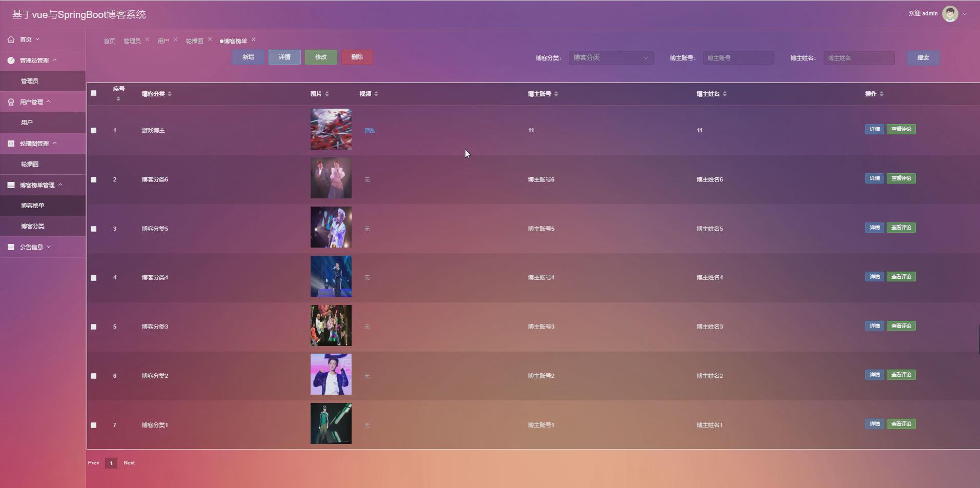980x488 pixels.
Task: Focus the 博主账号 search field
Action: point(739,58)
